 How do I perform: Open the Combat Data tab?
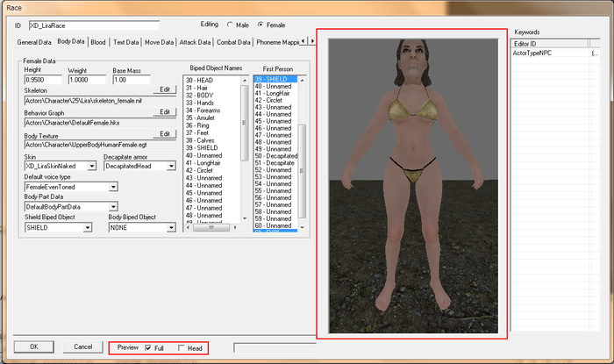point(233,42)
